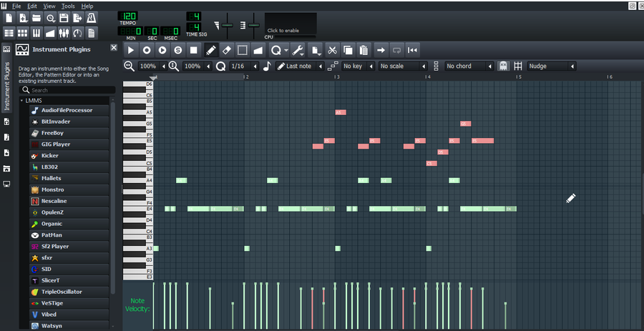Select the Pitch Bend mode tool
Image resolution: width=644 pixels, height=331 pixels.
point(258,51)
